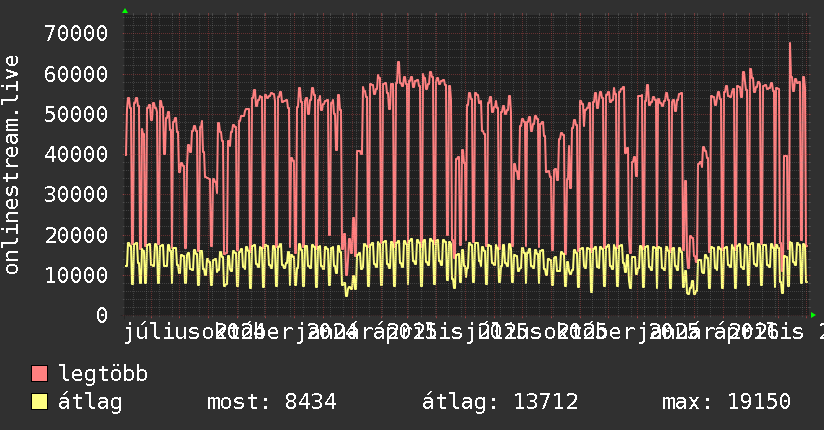Click the 30000 y-axis label

pyautogui.click(x=76, y=194)
